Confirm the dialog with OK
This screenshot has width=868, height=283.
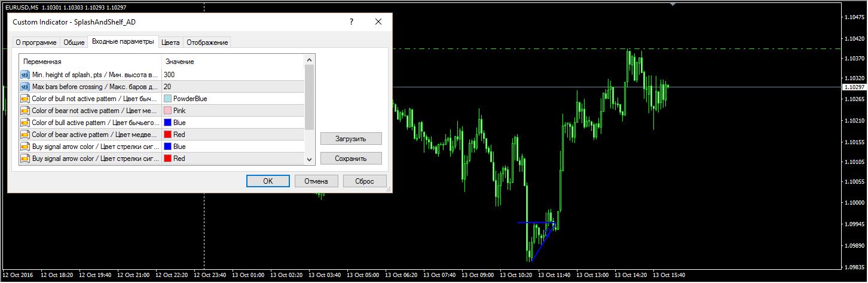268,181
